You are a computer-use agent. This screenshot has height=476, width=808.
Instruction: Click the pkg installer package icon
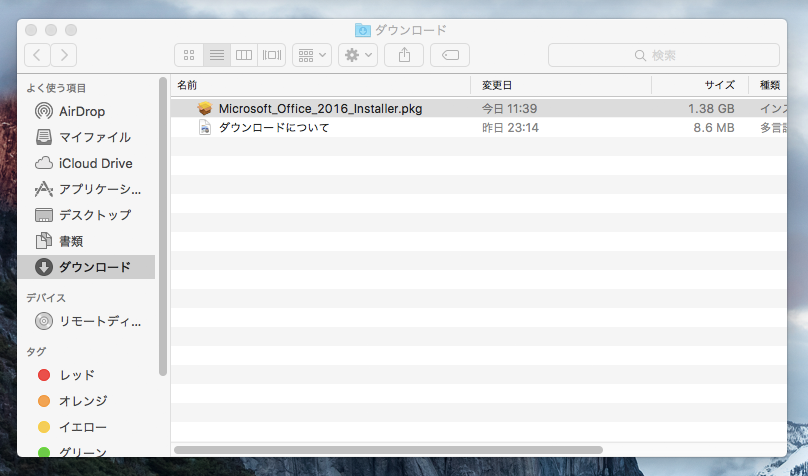(205, 109)
